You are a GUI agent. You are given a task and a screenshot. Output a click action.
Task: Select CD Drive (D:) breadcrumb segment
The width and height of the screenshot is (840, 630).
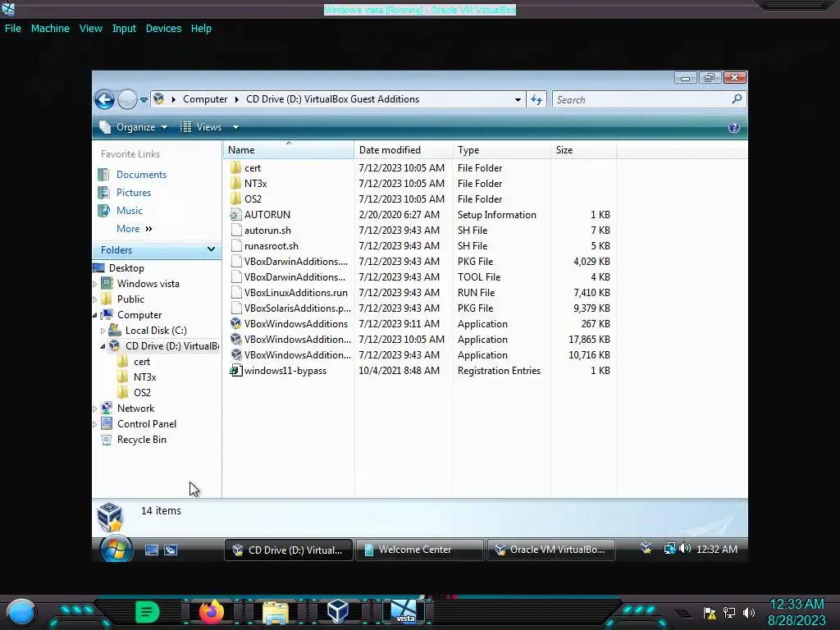(x=332, y=99)
